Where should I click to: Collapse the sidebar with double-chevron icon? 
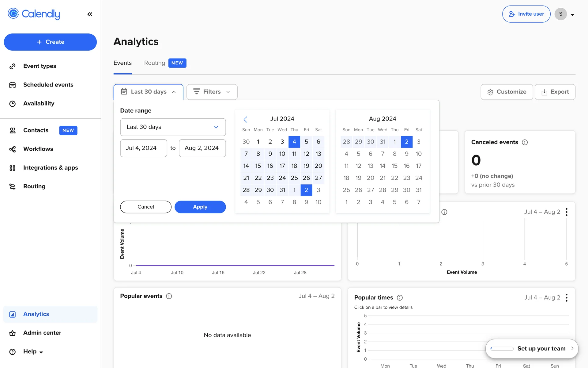pos(90,14)
